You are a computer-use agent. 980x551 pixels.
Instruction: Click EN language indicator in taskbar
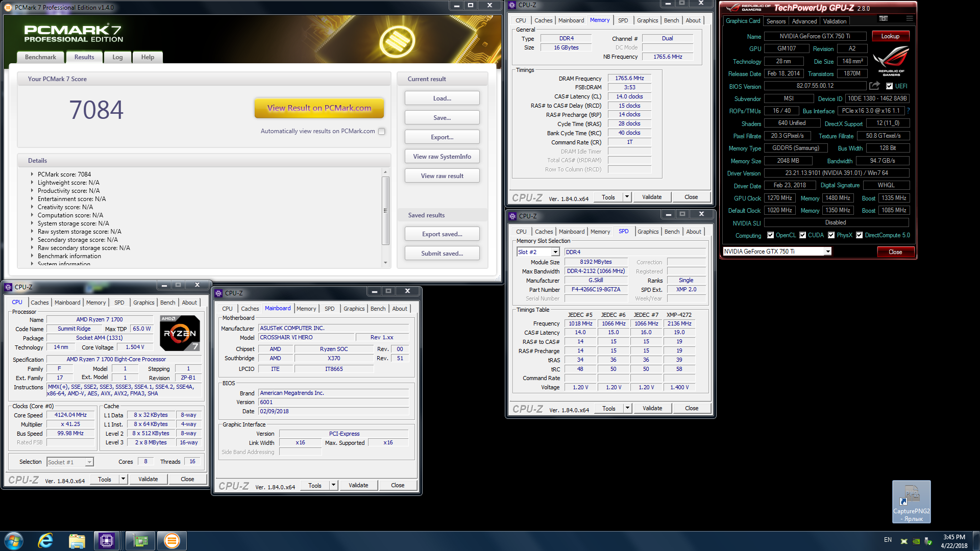888,540
